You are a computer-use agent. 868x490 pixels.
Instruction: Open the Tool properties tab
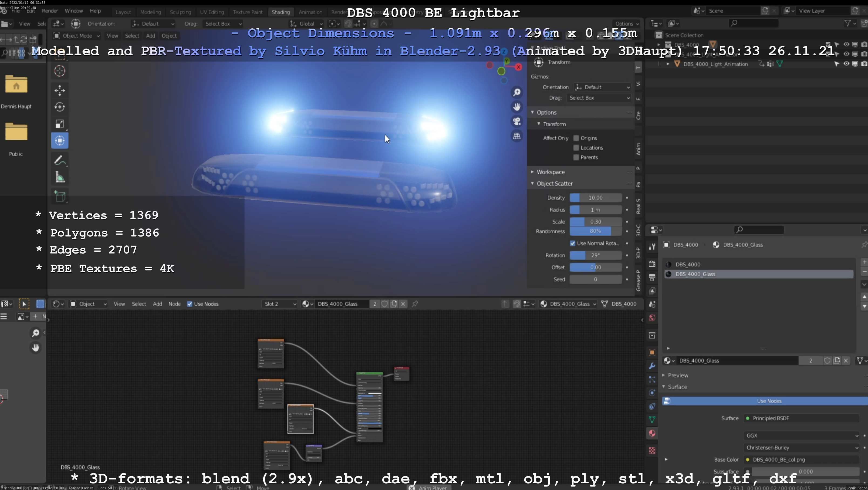tap(652, 247)
